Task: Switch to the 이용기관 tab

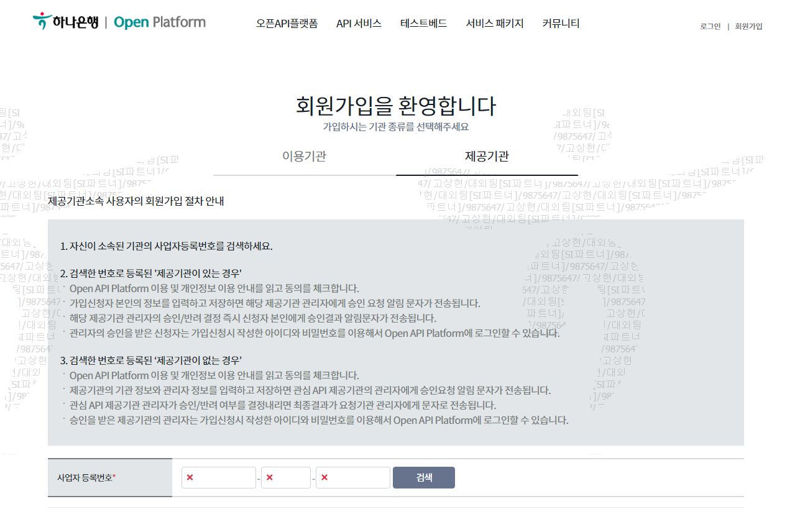Action: click(x=305, y=157)
